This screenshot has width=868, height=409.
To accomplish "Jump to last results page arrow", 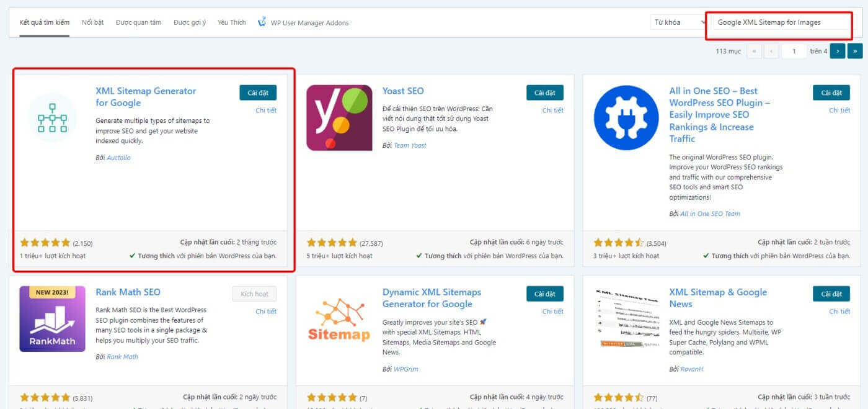I will pos(855,51).
